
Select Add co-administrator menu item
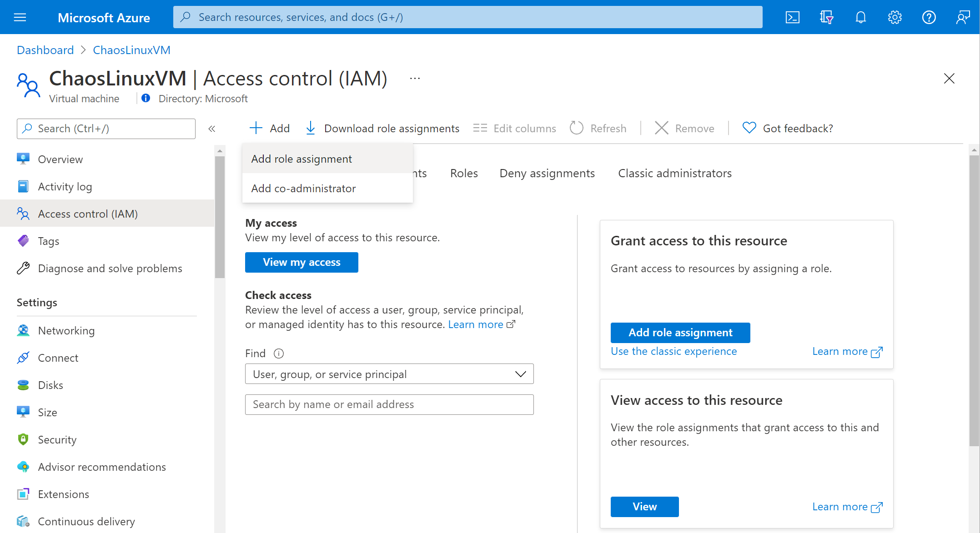click(x=303, y=189)
